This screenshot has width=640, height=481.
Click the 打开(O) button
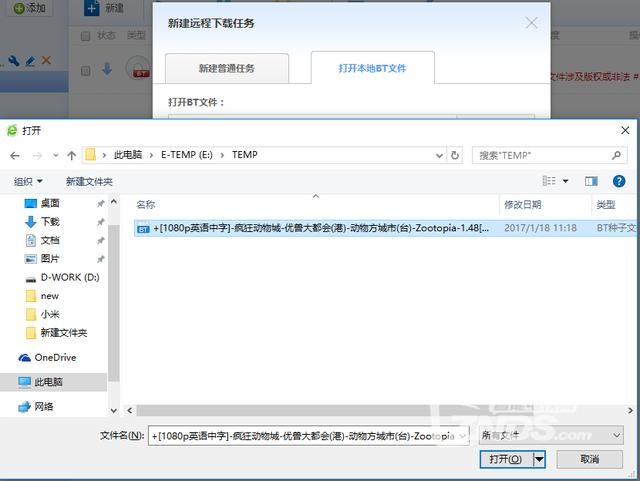[505, 459]
